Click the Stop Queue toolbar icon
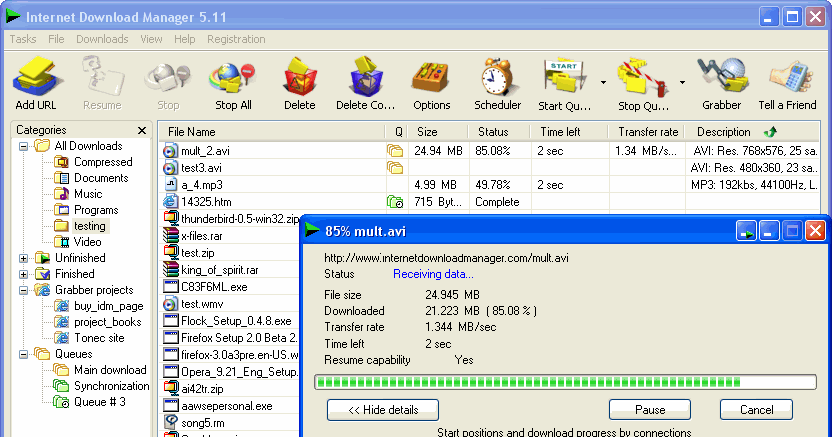The width and height of the screenshot is (832, 437). [x=643, y=83]
